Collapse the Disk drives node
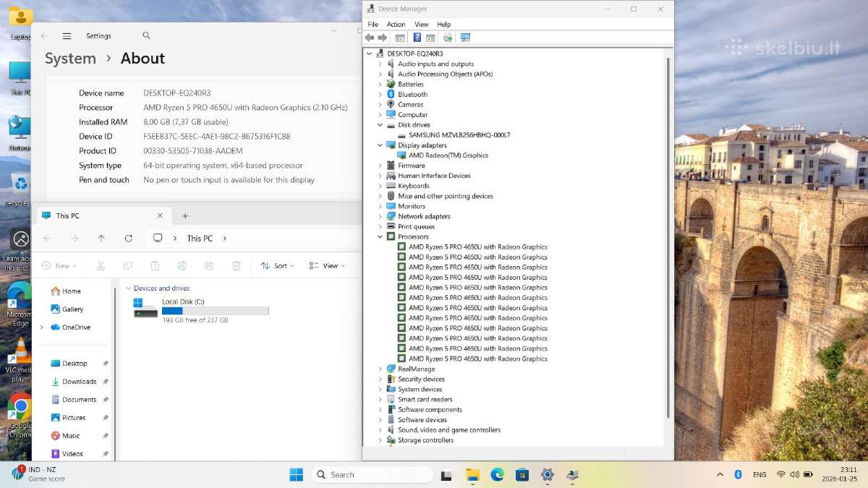This screenshot has height=488, width=868. pos(380,125)
